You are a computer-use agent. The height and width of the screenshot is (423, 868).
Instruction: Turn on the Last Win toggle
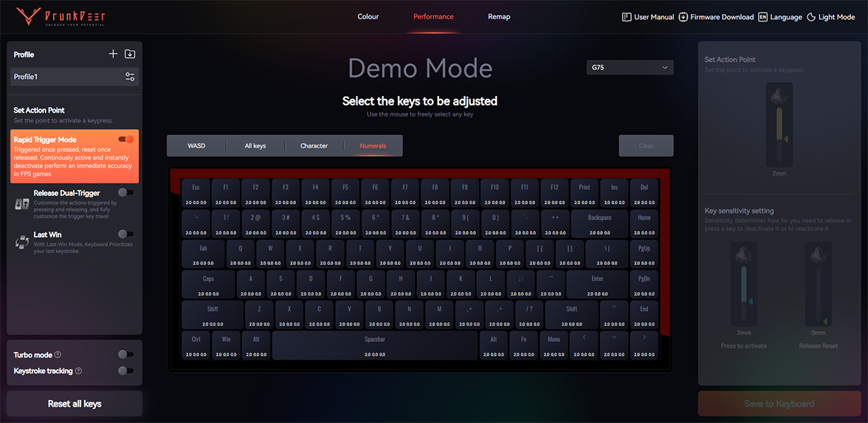click(126, 234)
